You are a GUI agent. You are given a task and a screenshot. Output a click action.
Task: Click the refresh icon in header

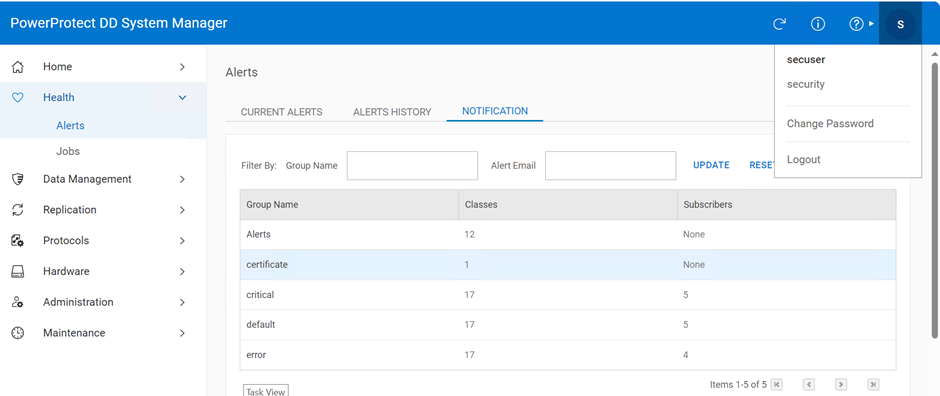point(779,24)
